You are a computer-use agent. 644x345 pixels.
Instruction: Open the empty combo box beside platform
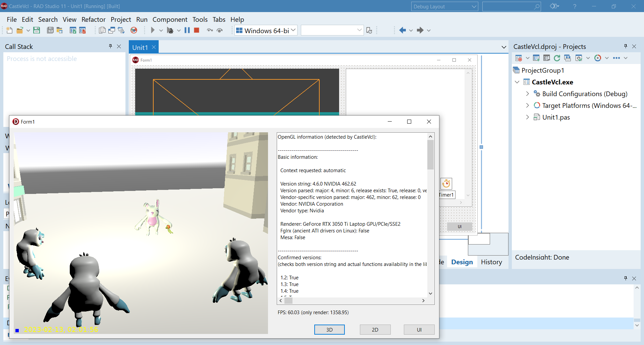point(332,30)
